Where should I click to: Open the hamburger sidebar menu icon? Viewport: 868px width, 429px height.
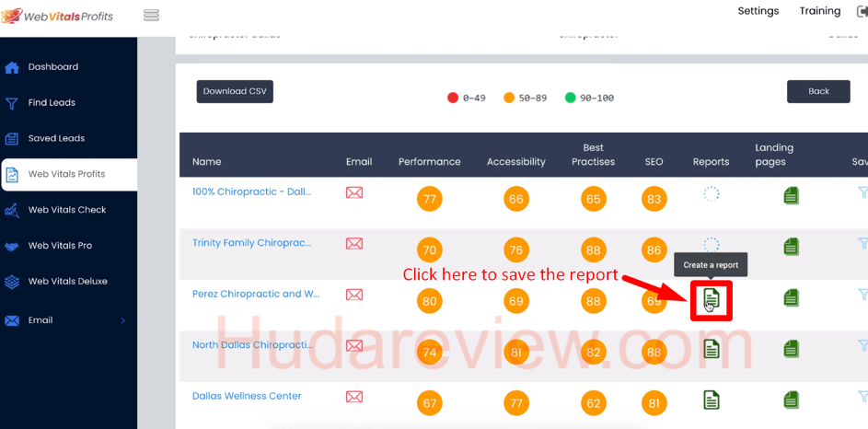point(151,15)
